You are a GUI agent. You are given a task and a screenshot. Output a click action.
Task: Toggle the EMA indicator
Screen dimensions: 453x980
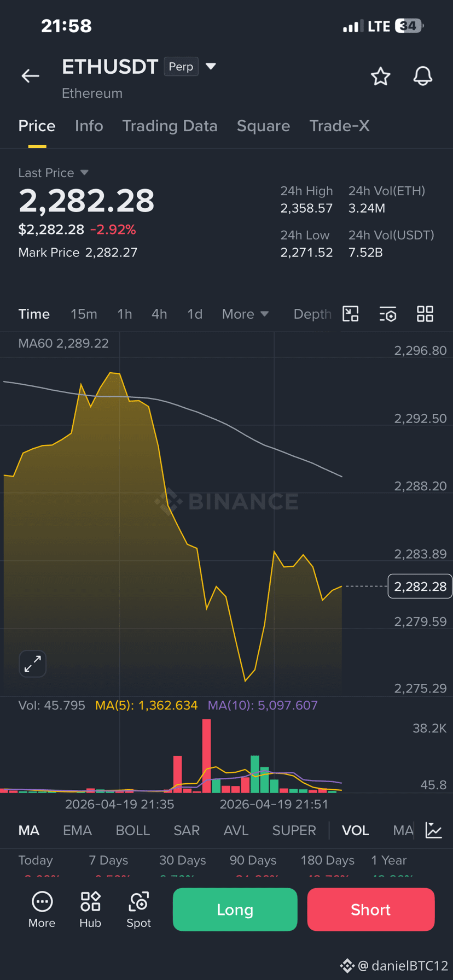click(77, 831)
